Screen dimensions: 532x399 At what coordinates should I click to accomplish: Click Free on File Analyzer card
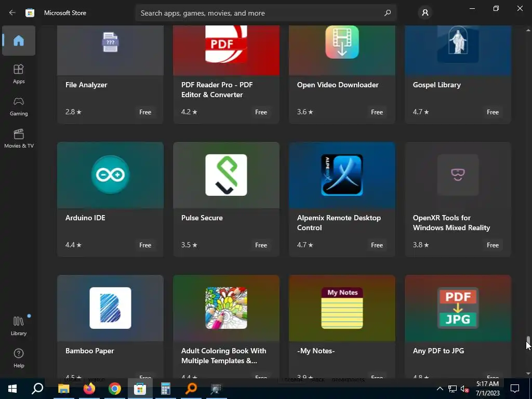(145, 112)
